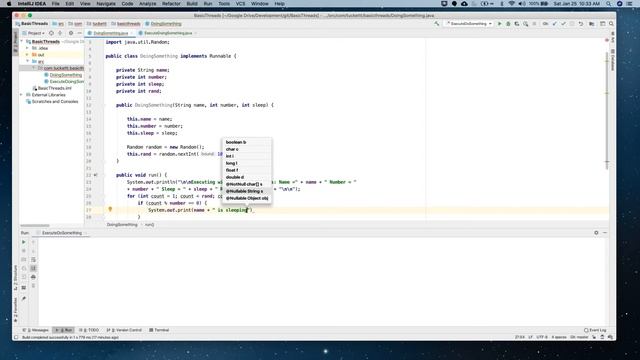Image resolution: width=640 pixels, height=360 pixels.
Task: Click the Stop icon in the Run panel
Action: point(24,251)
